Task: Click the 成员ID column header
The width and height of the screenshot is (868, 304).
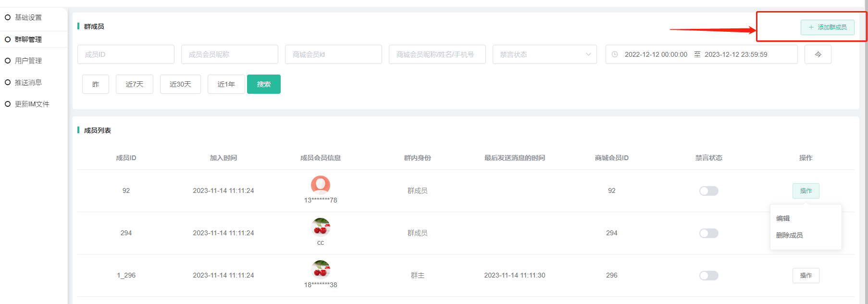Action: (x=126, y=158)
